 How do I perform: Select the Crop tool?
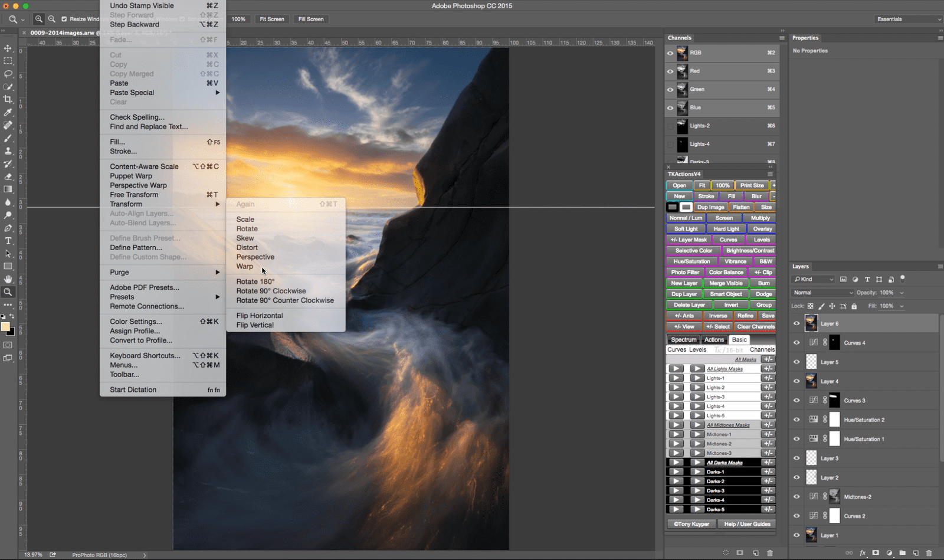[x=8, y=99]
